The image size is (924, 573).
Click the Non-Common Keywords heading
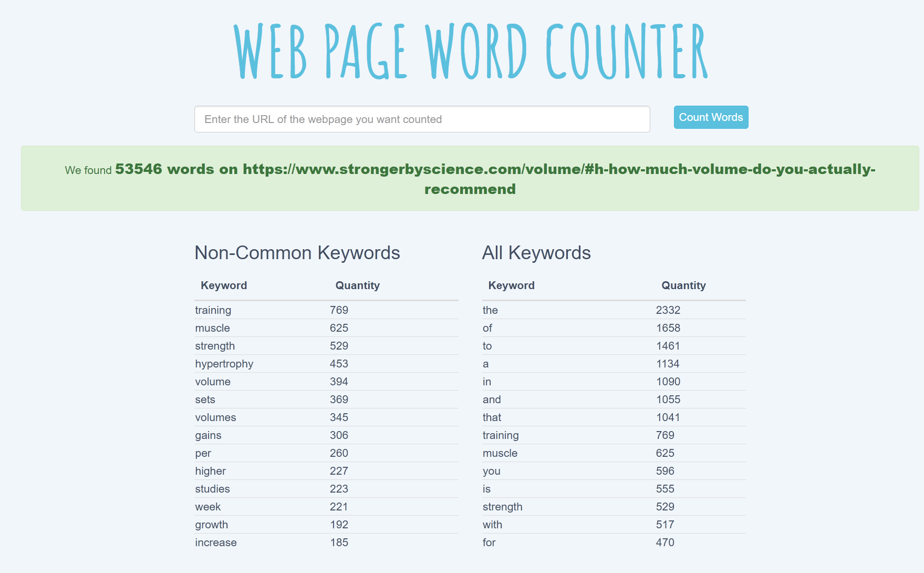297,253
